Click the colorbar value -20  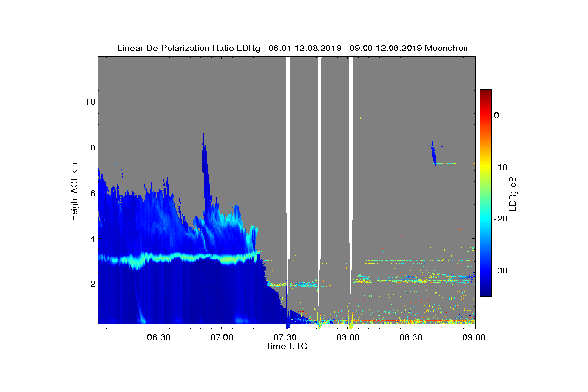501,219
